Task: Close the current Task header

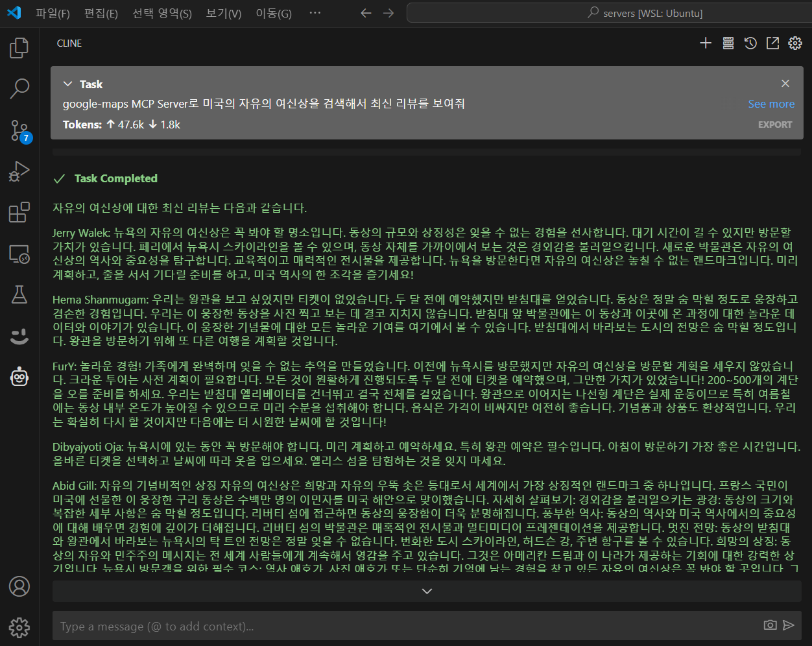Action: [x=785, y=83]
